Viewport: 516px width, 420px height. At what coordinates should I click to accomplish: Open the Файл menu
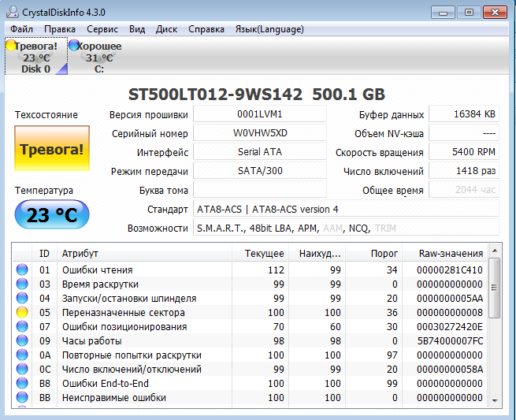click(22, 29)
